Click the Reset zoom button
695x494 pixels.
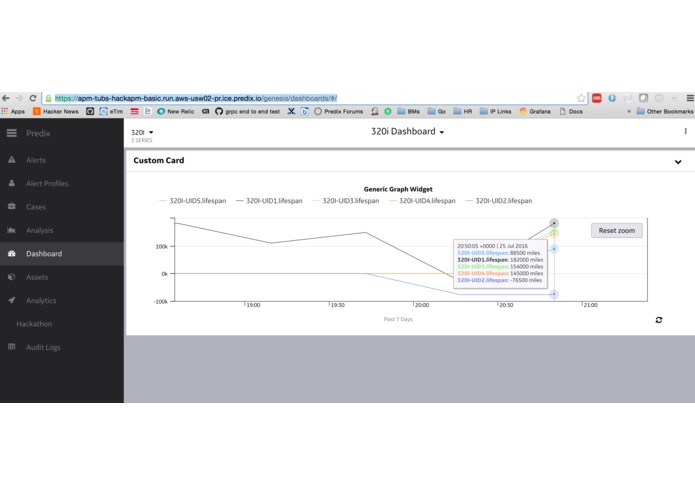(617, 230)
